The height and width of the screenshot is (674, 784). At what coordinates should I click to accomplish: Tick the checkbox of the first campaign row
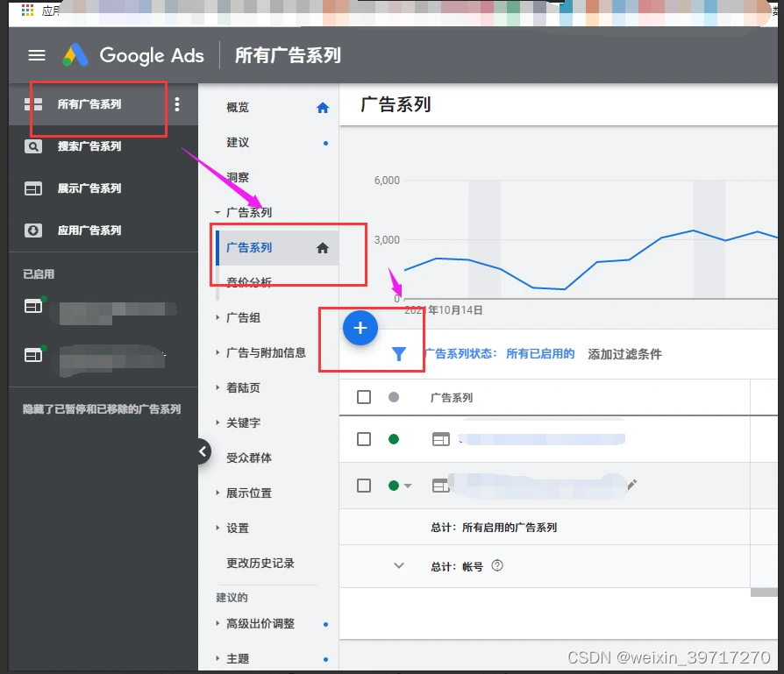click(x=364, y=439)
